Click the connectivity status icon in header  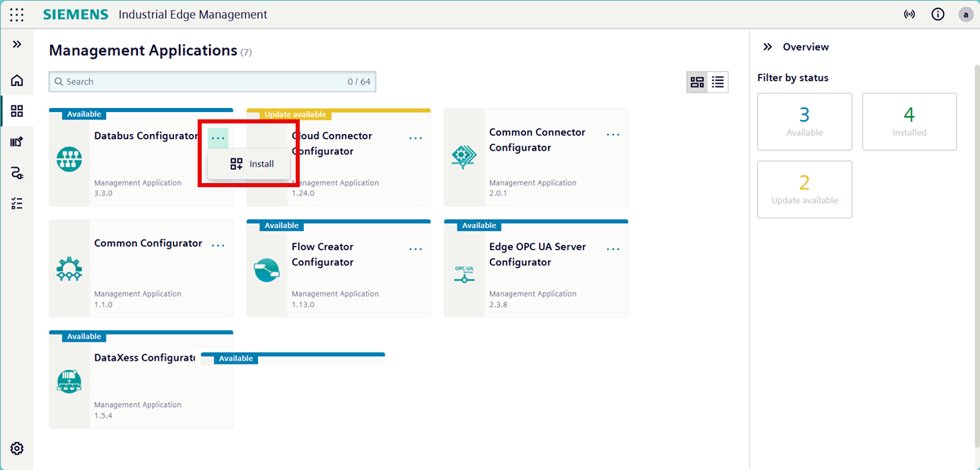(910, 15)
